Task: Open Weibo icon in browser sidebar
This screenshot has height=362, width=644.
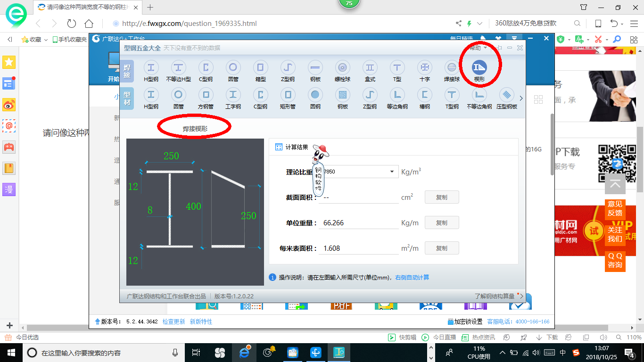Action: (x=9, y=105)
